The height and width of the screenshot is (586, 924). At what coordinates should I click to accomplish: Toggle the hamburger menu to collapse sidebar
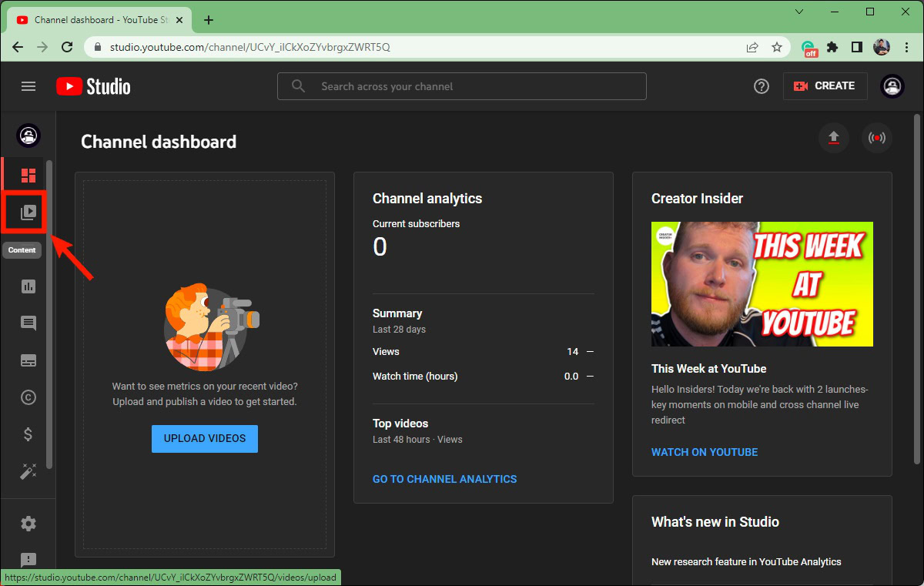tap(28, 86)
